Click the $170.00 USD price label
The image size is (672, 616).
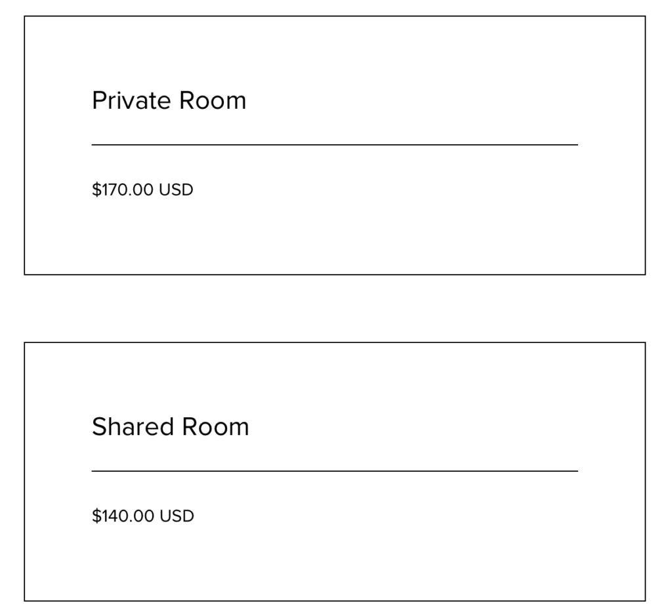(x=142, y=190)
